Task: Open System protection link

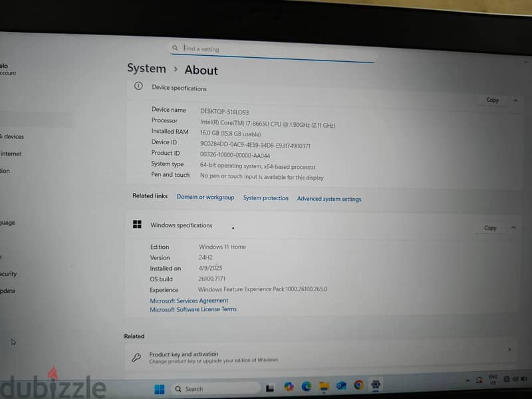Action: pyautogui.click(x=265, y=198)
